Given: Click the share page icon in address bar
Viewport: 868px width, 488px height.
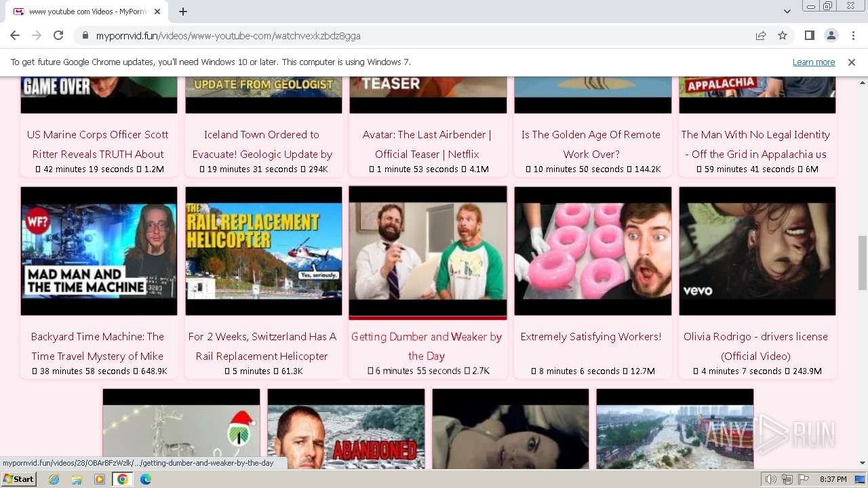Looking at the screenshot, I should [761, 35].
